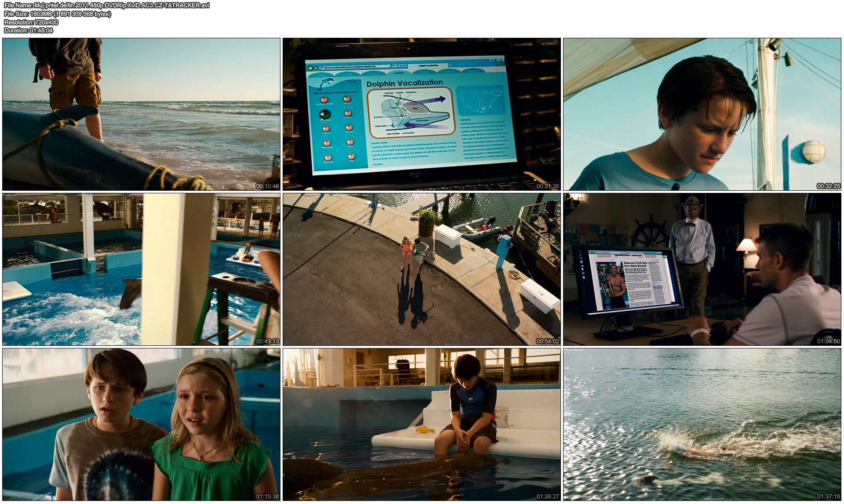Viewport: 844px width, 504px height.
Task: Click the aquarium pool splash thumbnail
Action: [141, 269]
